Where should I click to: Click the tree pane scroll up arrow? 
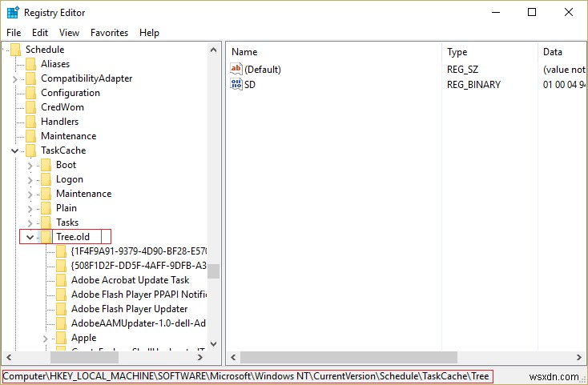tap(213, 50)
